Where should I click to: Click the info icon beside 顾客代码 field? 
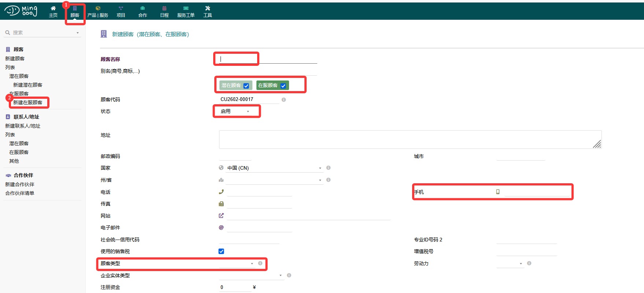[284, 99]
